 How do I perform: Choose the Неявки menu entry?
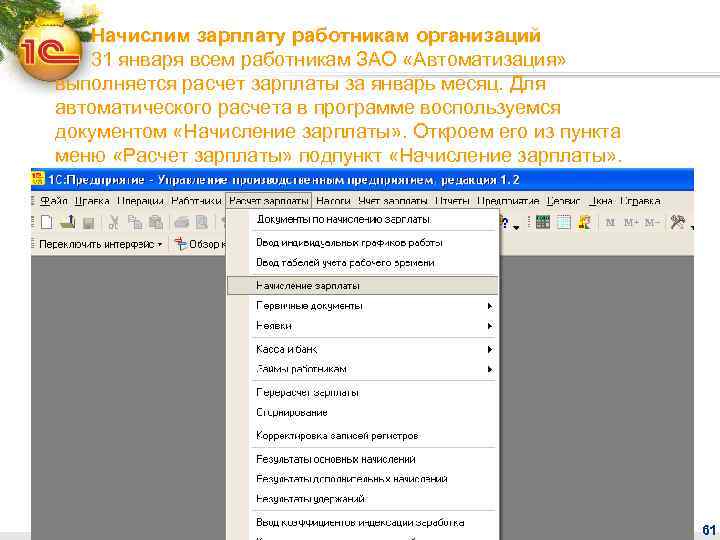(363, 326)
